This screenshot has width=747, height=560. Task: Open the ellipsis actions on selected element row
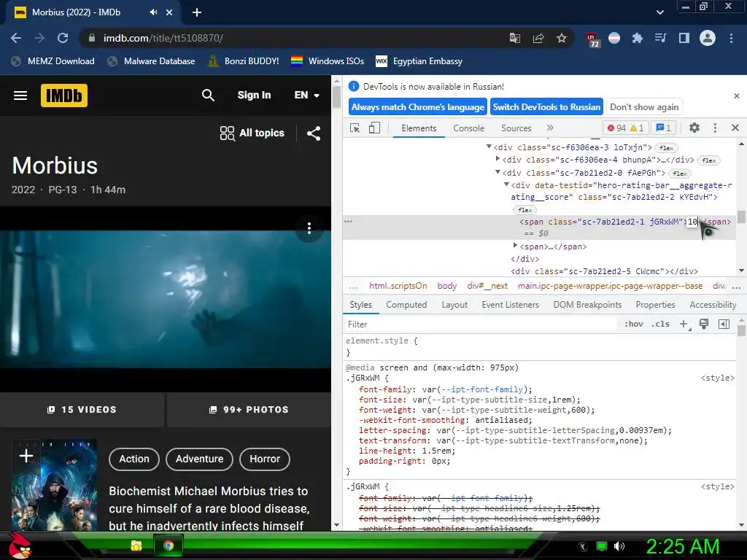tap(348, 222)
